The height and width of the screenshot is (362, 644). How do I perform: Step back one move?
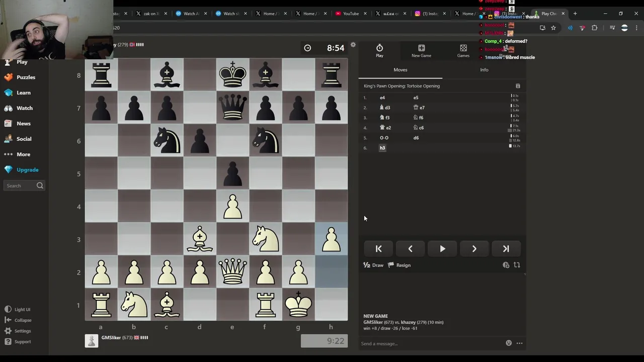tap(411, 249)
